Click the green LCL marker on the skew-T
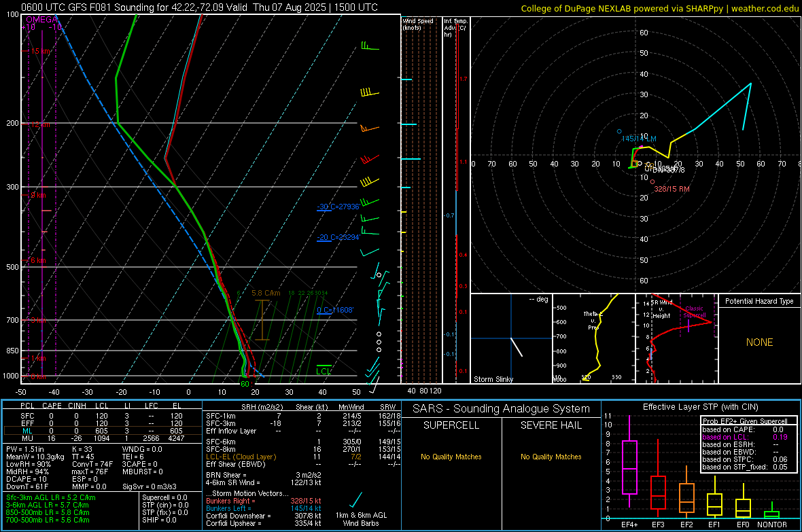The image size is (802, 532). click(324, 370)
